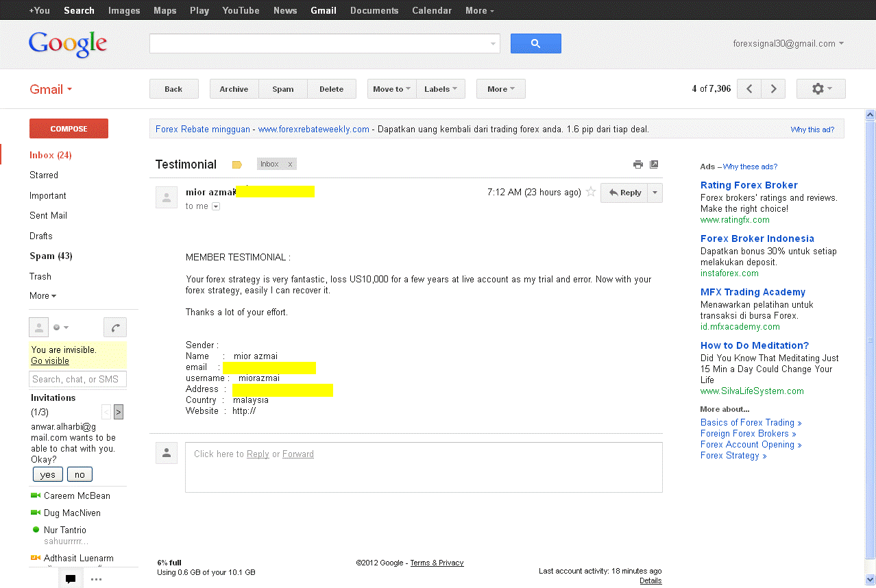Open Maps in the Google bar
The width and height of the screenshot is (876, 588).
point(165,10)
